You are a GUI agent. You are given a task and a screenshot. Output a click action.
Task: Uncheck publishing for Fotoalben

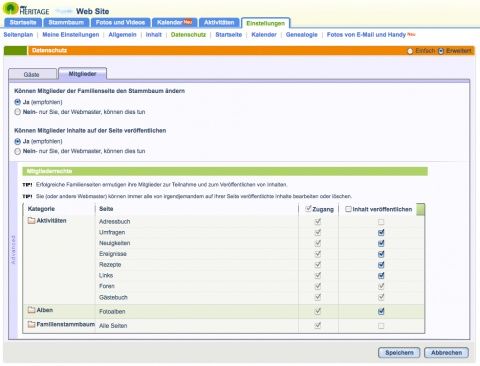click(381, 311)
